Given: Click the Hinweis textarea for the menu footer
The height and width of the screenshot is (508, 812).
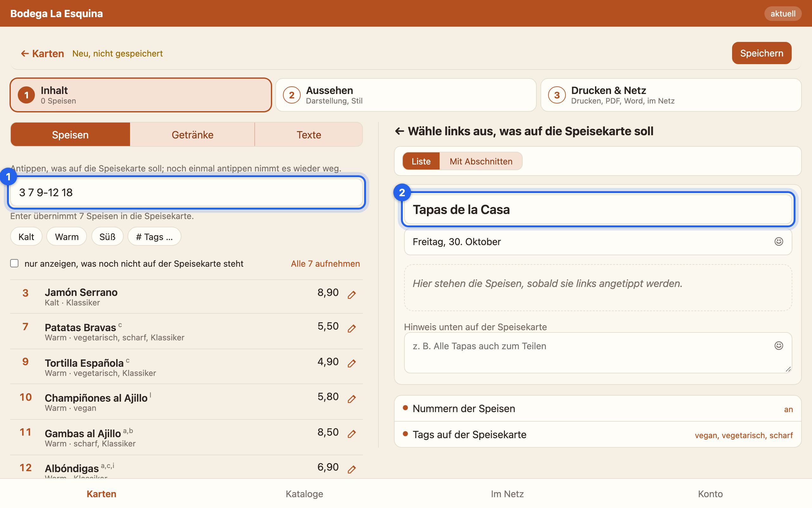Looking at the screenshot, I should coord(598,353).
